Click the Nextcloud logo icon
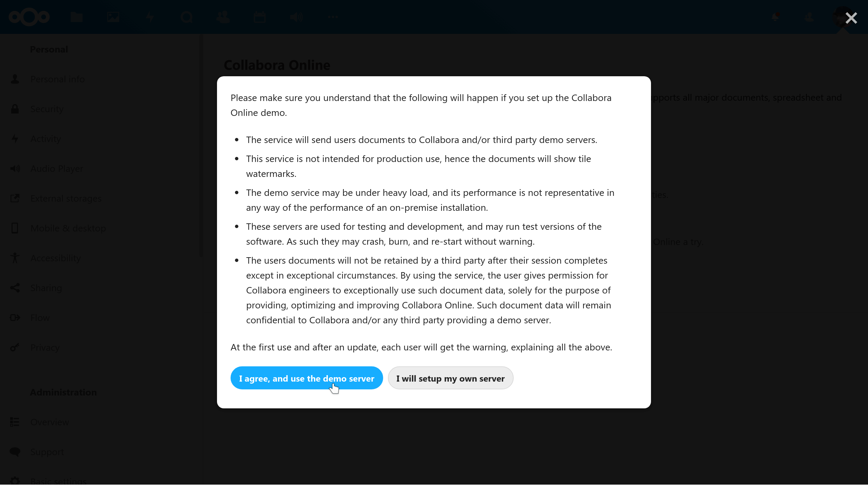Screen dimensions: 868x488 coord(29,17)
